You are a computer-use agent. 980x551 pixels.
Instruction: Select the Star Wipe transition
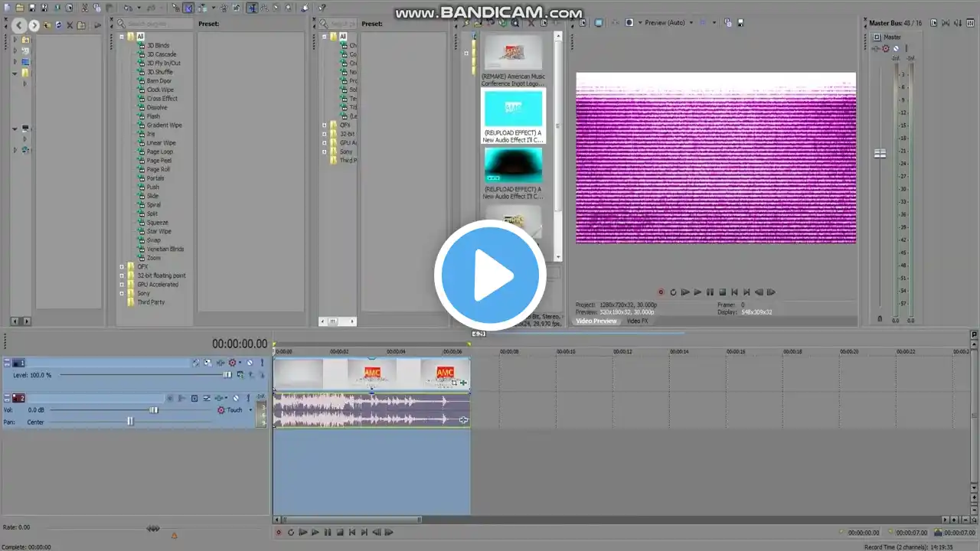pos(159,231)
